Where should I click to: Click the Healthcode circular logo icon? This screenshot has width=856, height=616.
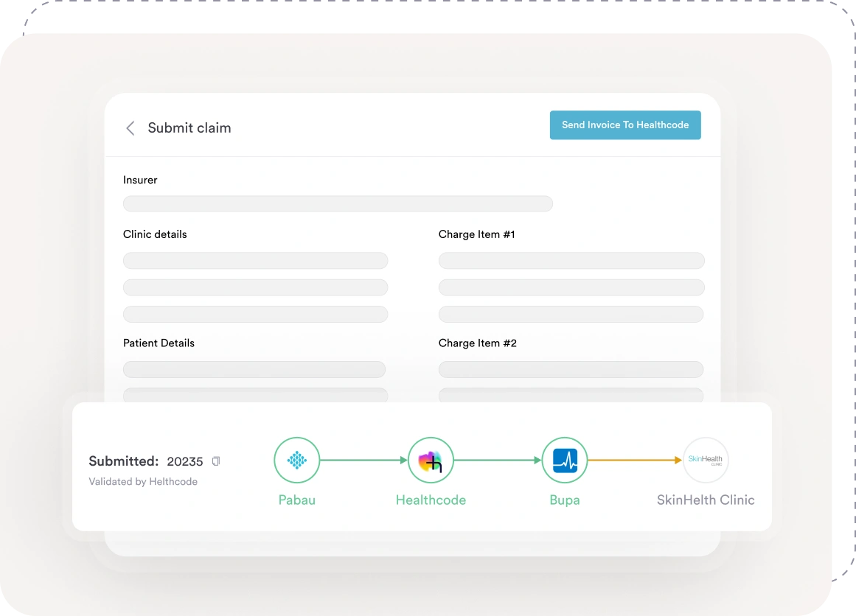pyautogui.click(x=431, y=461)
